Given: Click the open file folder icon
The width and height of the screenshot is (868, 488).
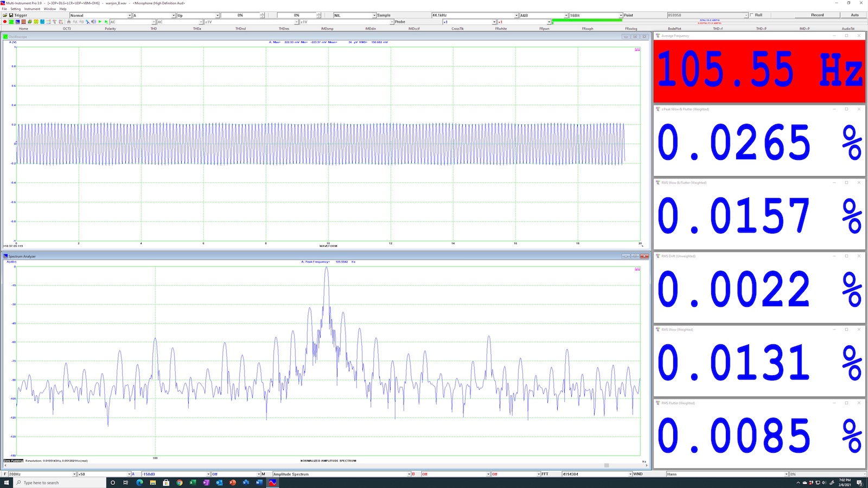Looking at the screenshot, I should tap(5, 15).
